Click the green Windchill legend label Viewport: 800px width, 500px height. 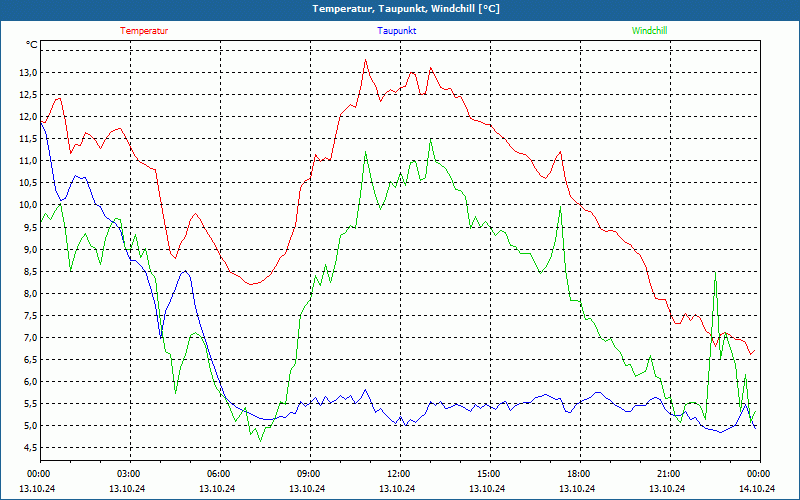[x=649, y=31]
